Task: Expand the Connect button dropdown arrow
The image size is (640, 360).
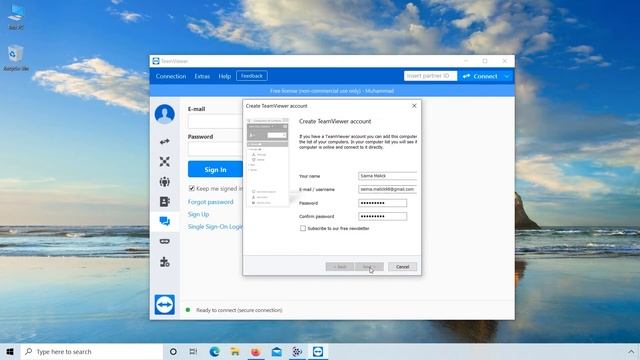Action: 507,76
